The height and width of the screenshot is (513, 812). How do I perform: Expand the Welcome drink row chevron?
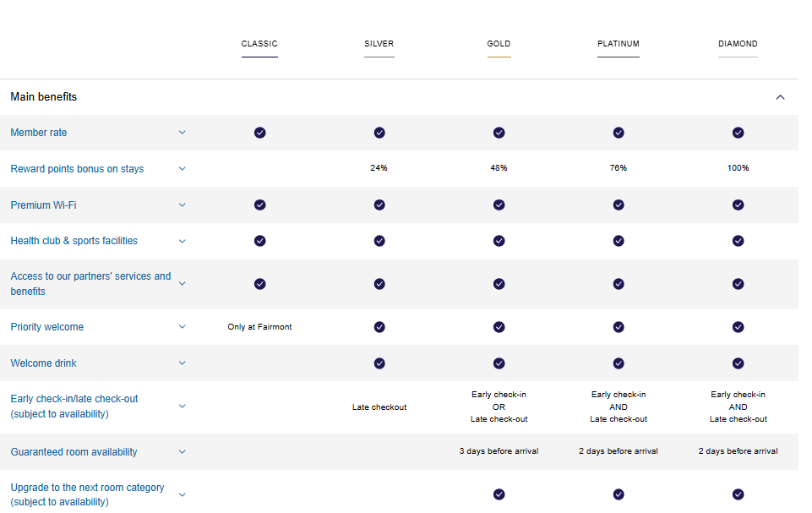(x=182, y=363)
